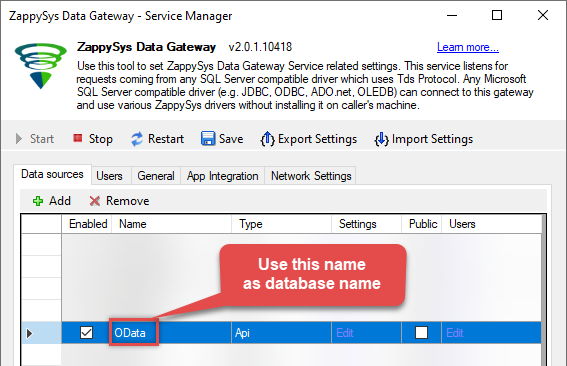Viewport: 567px width, 366px height.
Task: Select the OData name cell
Action: [171, 333]
